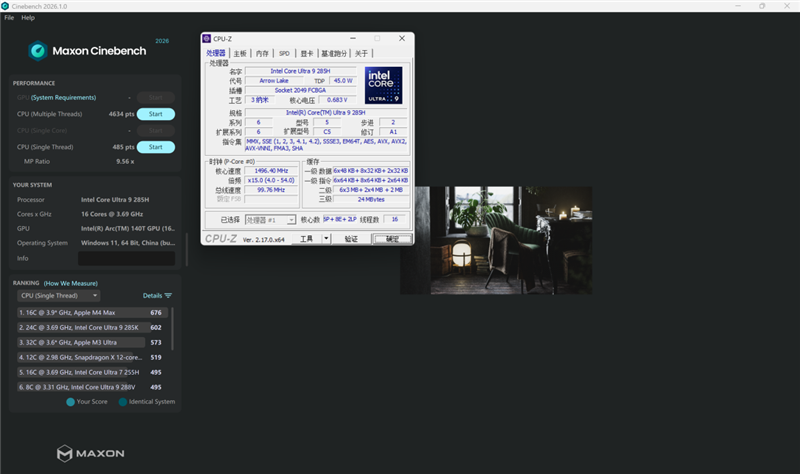Click the Intel Core Ultra 9 285H name field
Screen dimensions: 800x474
(300, 71)
